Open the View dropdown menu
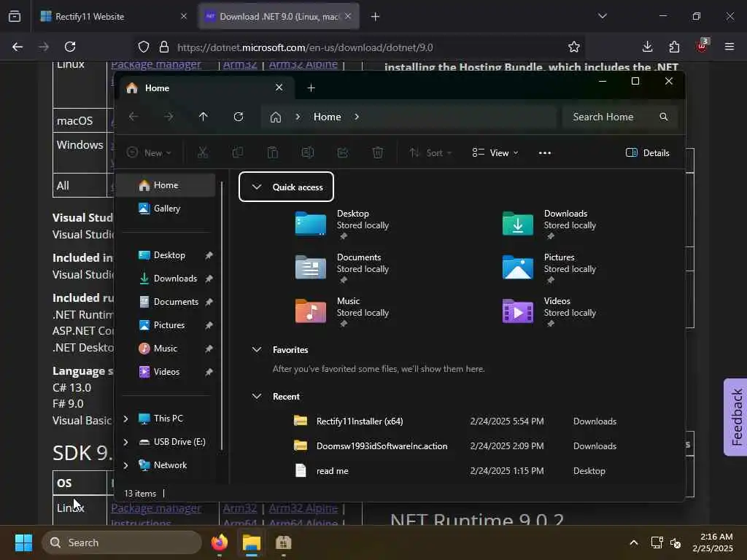The height and width of the screenshot is (560, 747). pos(495,153)
